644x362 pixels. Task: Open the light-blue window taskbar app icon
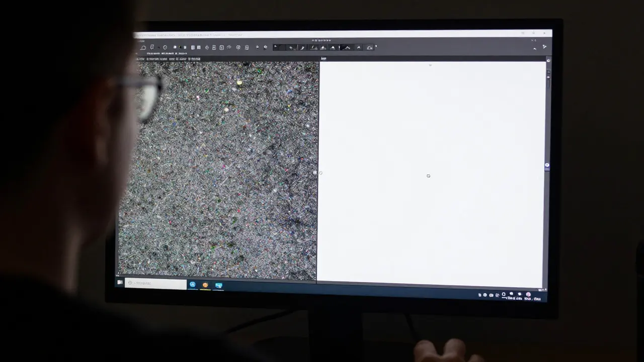click(219, 286)
